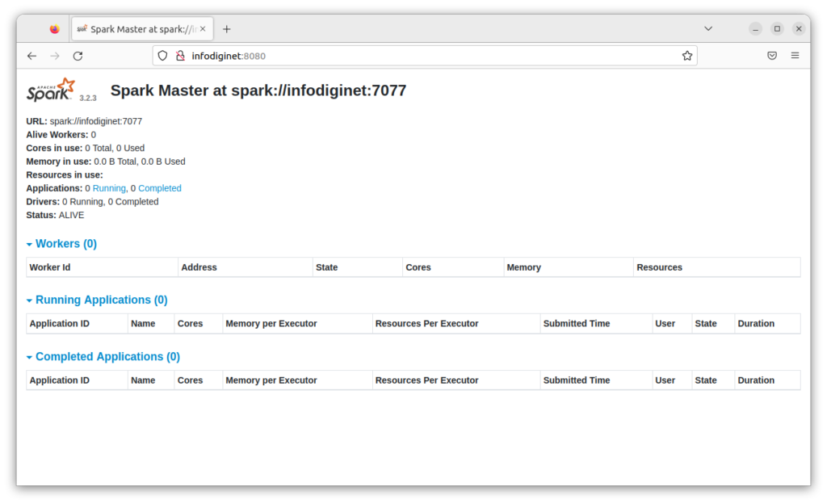Image resolution: width=827 pixels, height=504 pixels.
Task: Click the URL spark://infodiginet:7077 text
Action: point(84,121)
